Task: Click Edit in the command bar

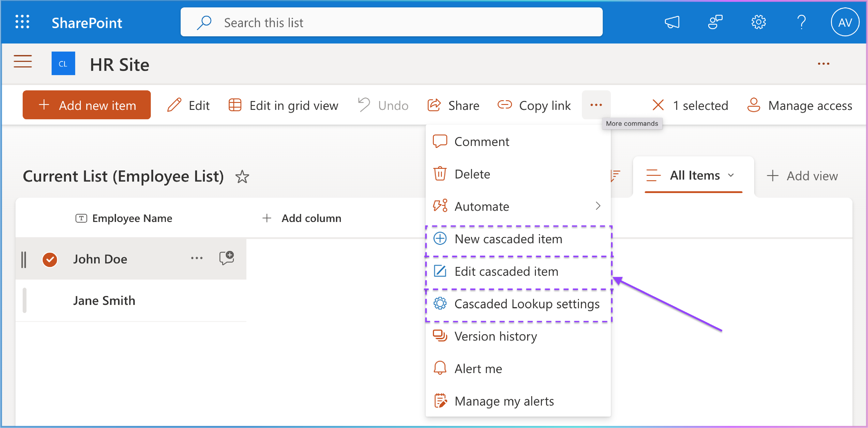Action: tap(188, 105)
